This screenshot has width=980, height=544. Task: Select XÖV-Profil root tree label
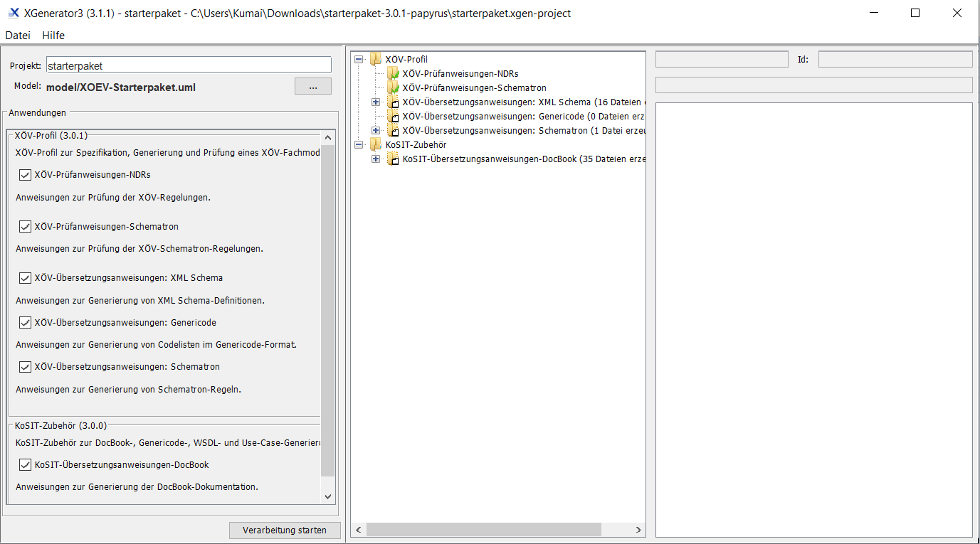coord(406,60)
